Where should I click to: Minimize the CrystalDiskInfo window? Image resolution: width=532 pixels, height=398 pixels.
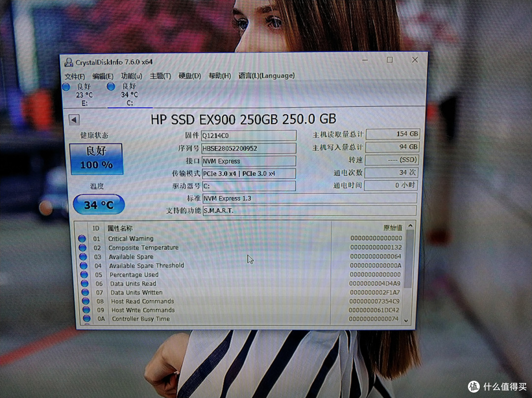click(x=365, y=60)
